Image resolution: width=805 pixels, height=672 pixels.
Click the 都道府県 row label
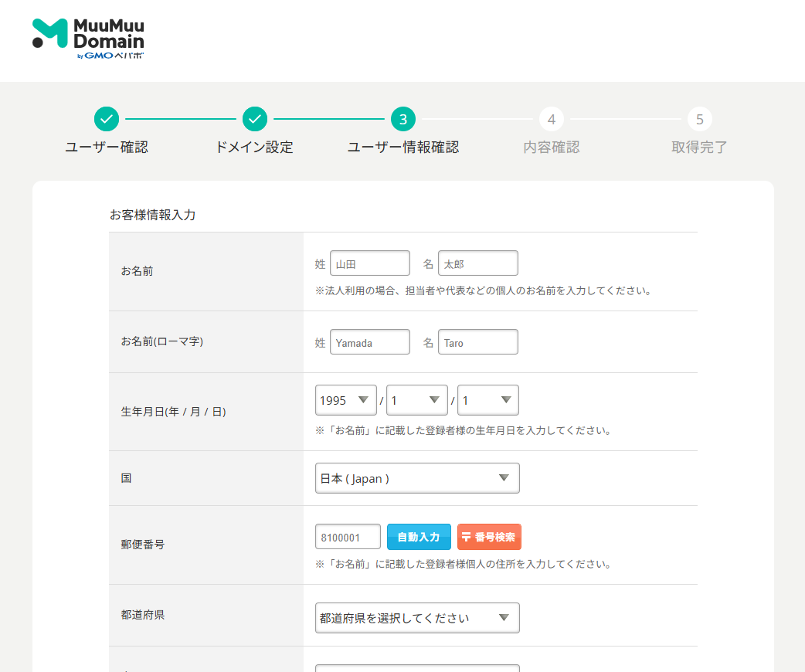(143, 615)
